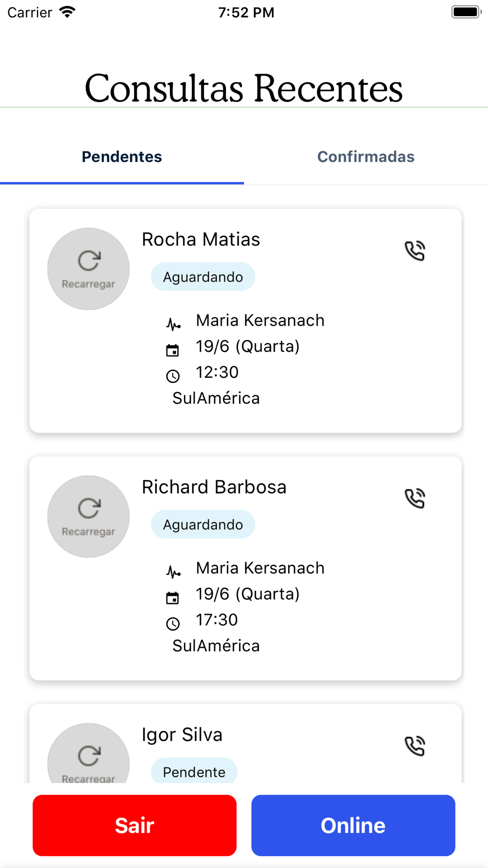The width and height of the screenshot is (488, 868).
Task: Tap the phone icon for Richard Barbosa
Action: (415, 498)
